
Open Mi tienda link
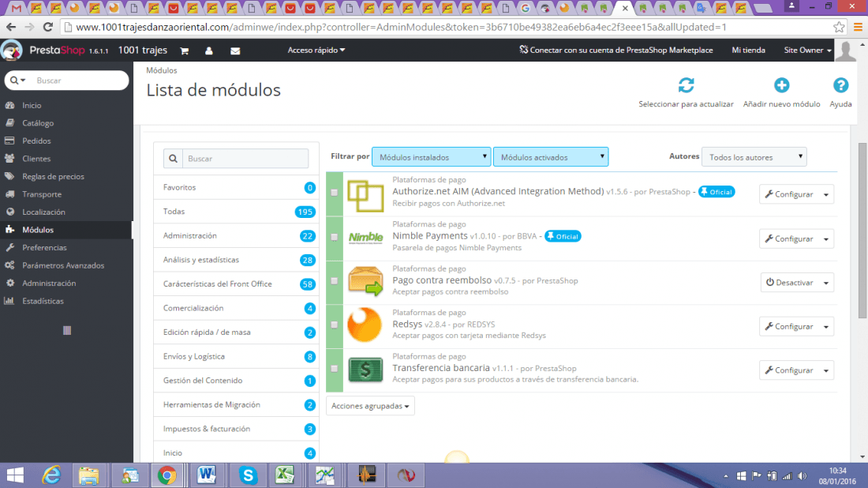(748, 51)
